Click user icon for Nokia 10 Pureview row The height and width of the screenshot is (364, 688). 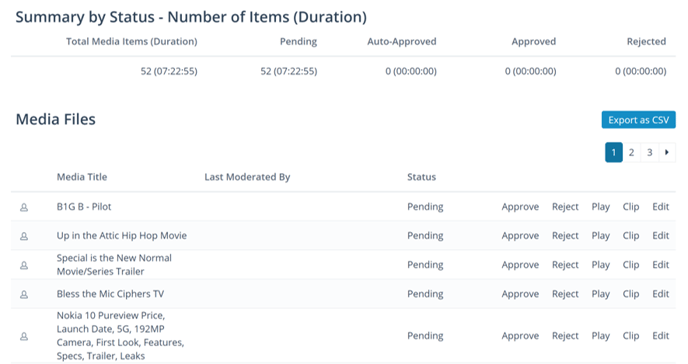24,336
